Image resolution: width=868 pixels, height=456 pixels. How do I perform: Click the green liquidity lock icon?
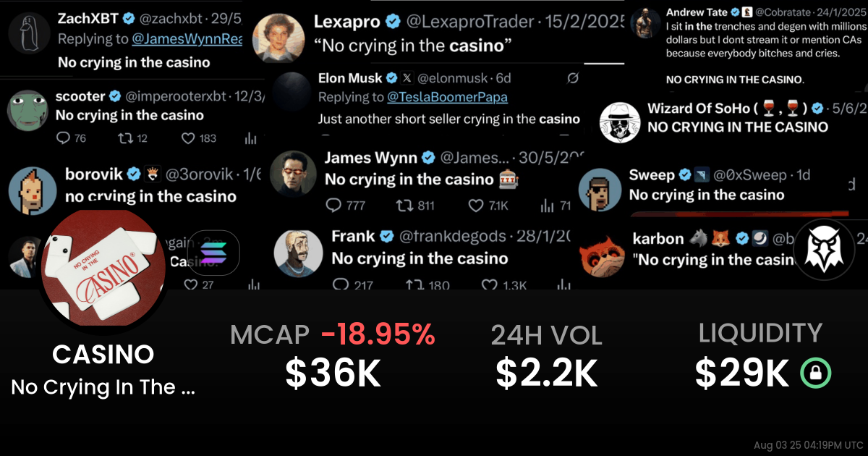816,373
